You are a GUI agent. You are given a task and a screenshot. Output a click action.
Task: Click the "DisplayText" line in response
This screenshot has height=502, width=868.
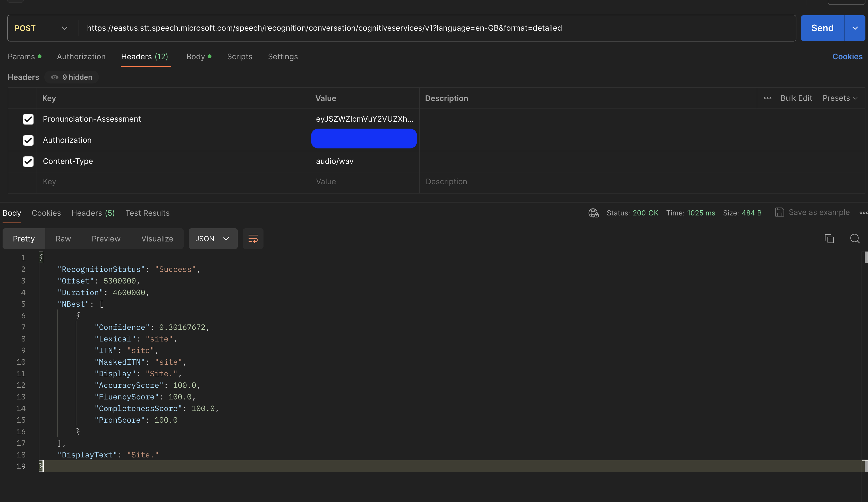pos(108,455)
